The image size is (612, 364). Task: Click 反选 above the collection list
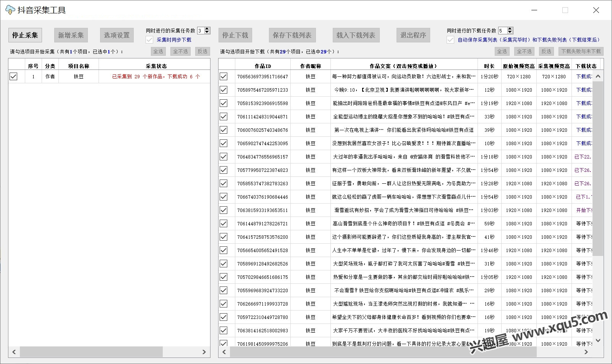click(x=202, y=51)
